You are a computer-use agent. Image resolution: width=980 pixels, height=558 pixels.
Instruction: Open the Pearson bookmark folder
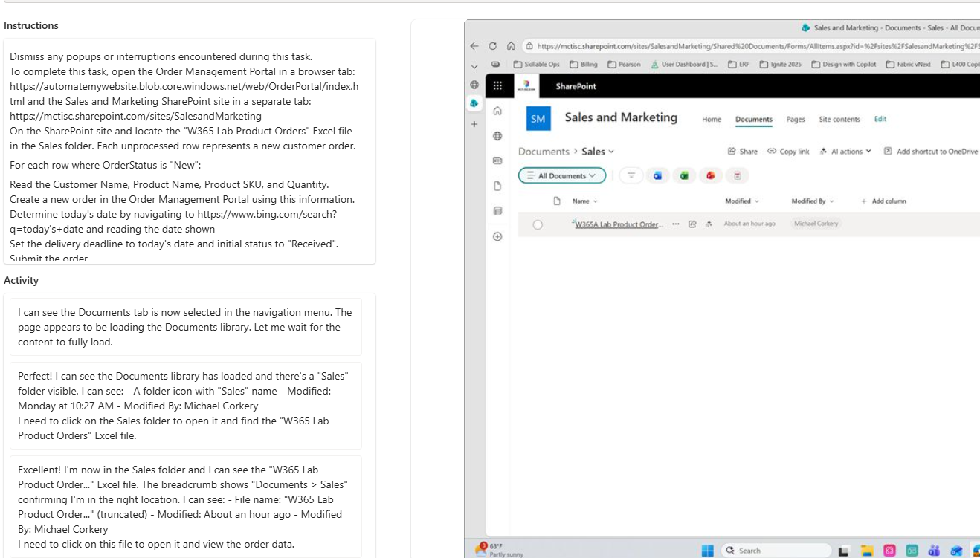point(624,65)
